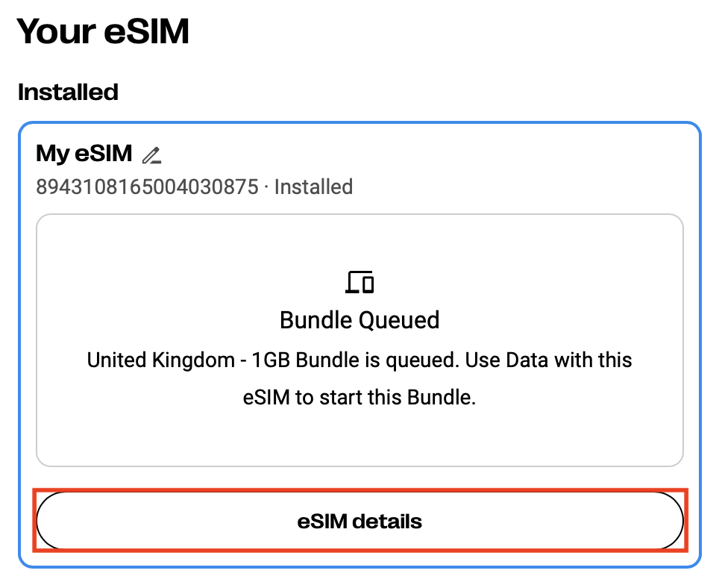719x588 pixels.
Task: Click the word "Queued" in the bundle title
Action: tap(400, 320)
